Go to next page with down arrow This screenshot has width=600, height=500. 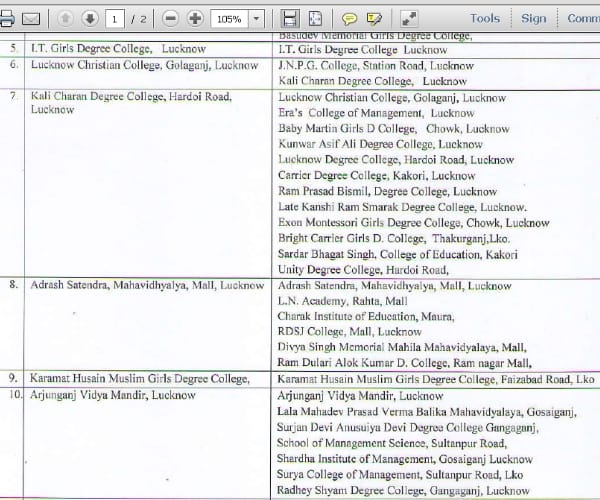pos(90,18)
